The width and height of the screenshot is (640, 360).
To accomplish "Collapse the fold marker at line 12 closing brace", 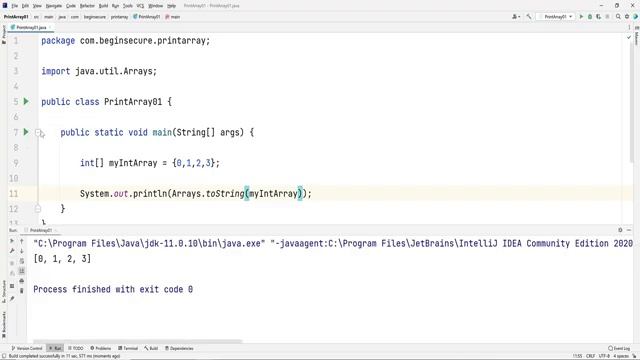I will point(38,209).
